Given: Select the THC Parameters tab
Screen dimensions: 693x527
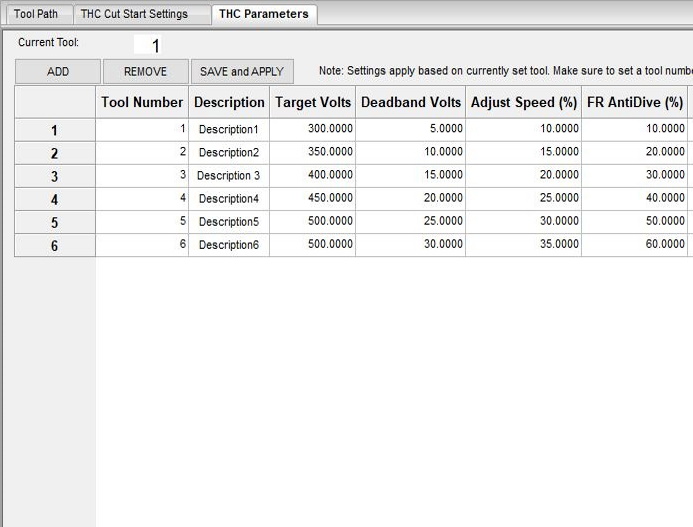Looking at the screenshot, I should 264,14.
